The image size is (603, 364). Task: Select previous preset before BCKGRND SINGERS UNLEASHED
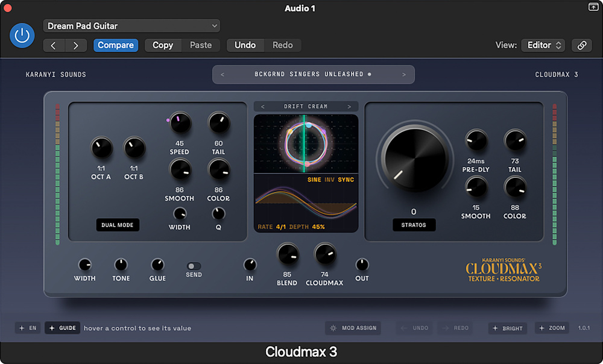tap(223, 75)
